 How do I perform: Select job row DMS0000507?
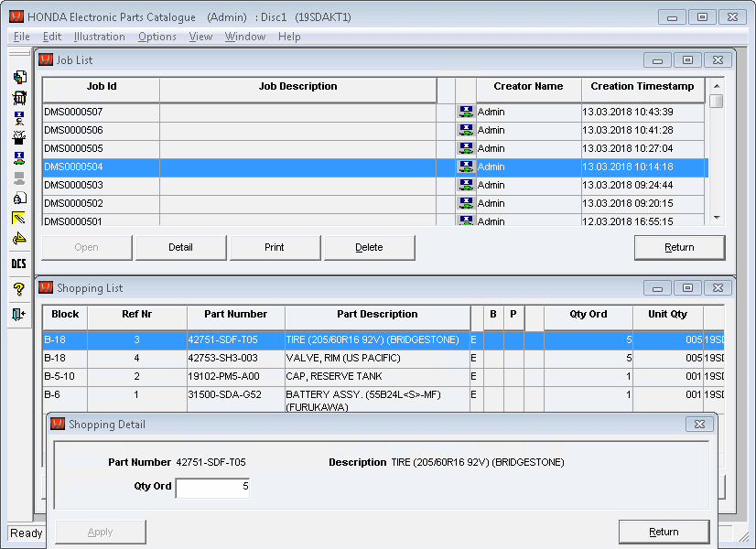pos(375,112)
